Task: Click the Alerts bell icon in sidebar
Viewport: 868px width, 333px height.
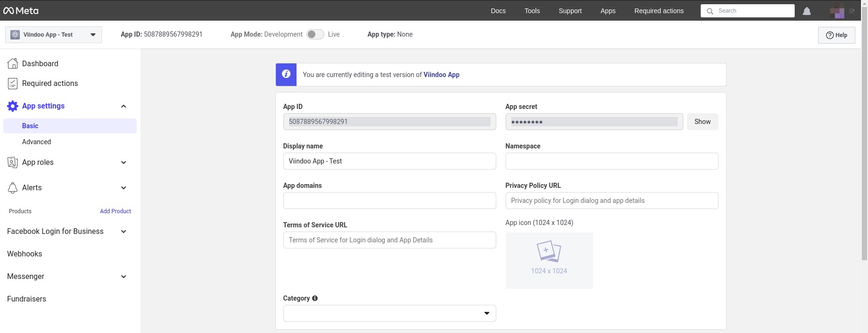Action: [13, 188]
